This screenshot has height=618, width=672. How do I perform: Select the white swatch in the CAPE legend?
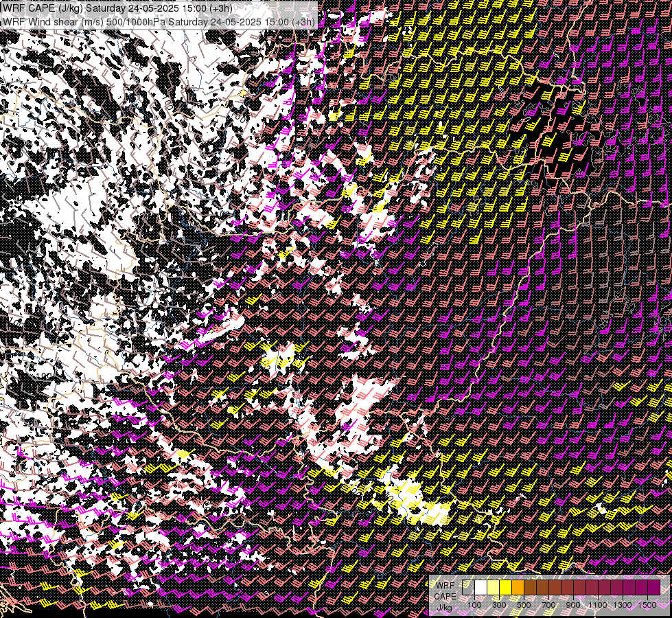click(481, 587)
